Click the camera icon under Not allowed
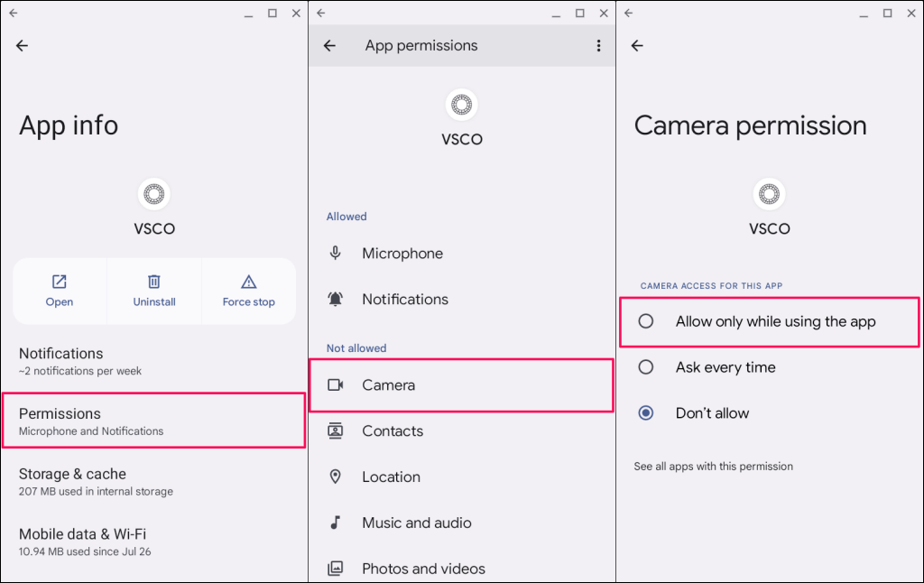The width and height of the screenshot is (924, 583). pos(336,385)
